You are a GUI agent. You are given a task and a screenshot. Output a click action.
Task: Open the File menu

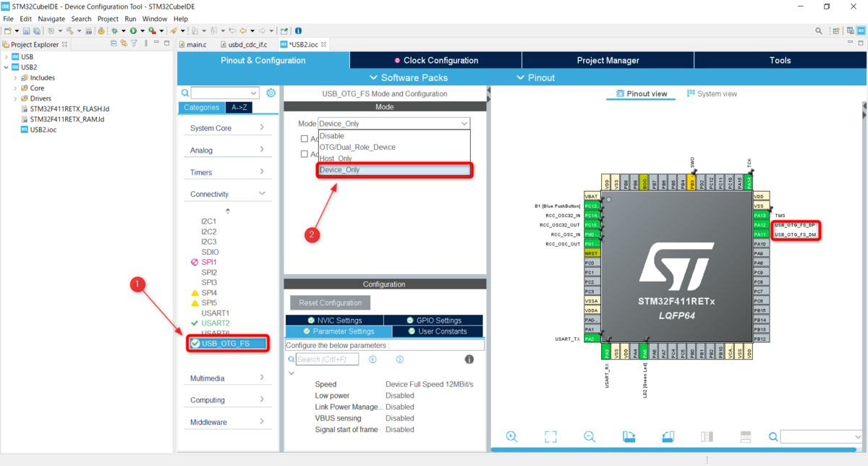coord(8,19)
